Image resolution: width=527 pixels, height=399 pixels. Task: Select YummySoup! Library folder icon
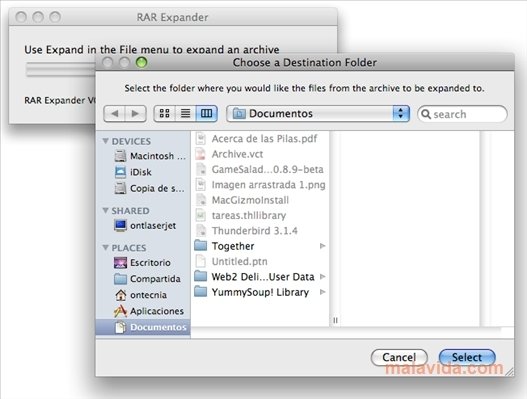pos(201,291)
